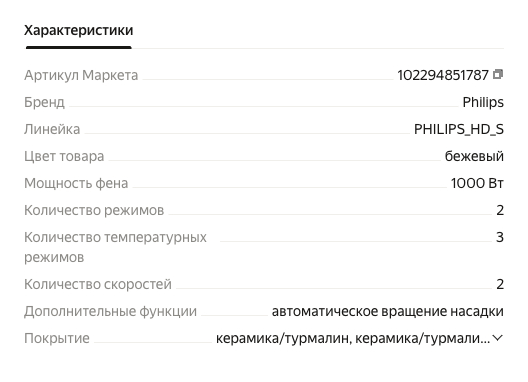The width and height of the screenshot is (528, 382).
Task: Click the truncated керамика/турмалин coating text
Action: click(x=353, y=338)
